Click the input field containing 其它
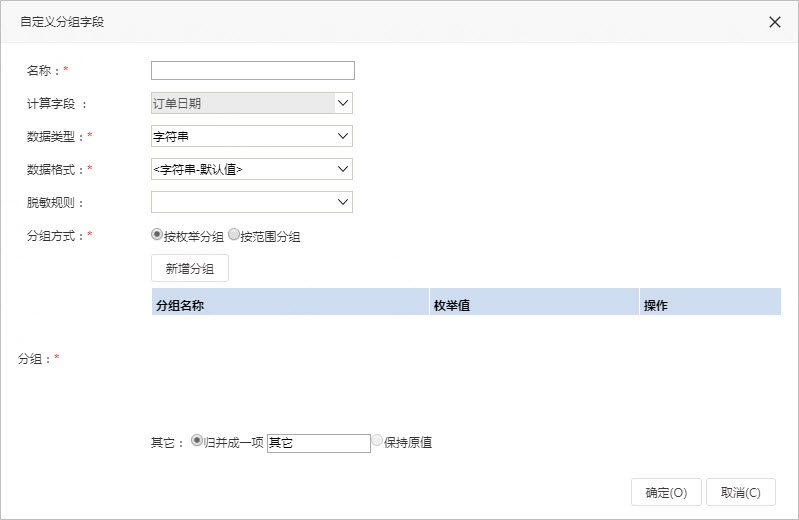This screenshot has width=799, height=520. 318,443
